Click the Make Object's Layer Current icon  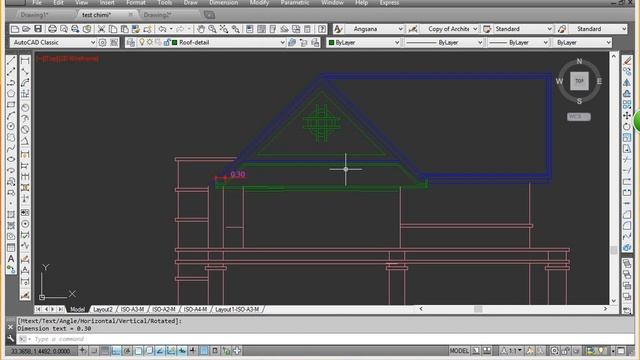[x=292, y=42]
